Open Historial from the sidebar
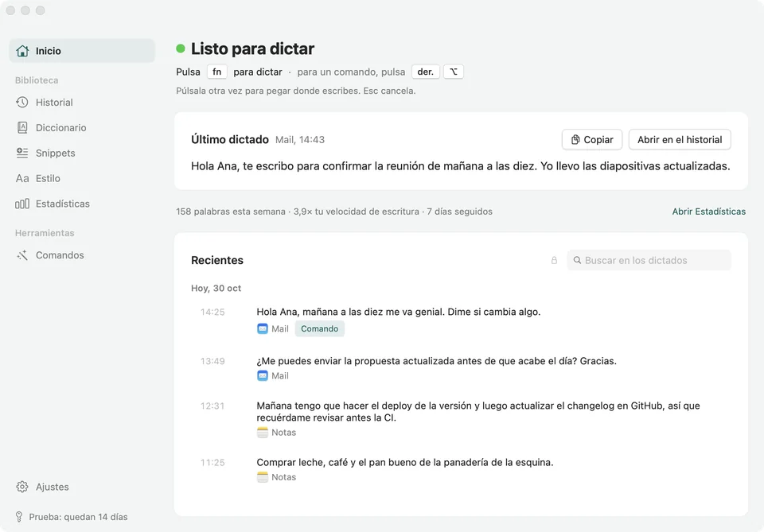Viewport: 764px width, 532px height. pyautogui.click(x=82, y=103)
